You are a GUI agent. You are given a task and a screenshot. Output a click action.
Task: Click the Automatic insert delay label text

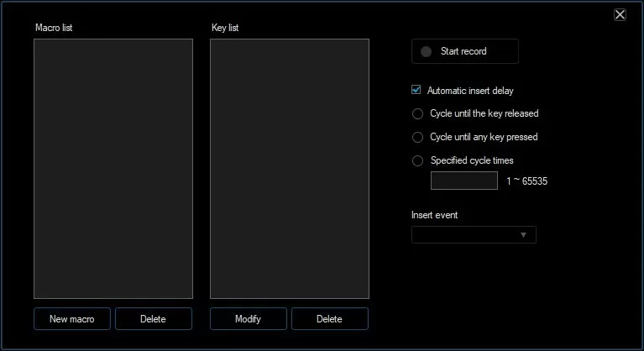[469, 91]
